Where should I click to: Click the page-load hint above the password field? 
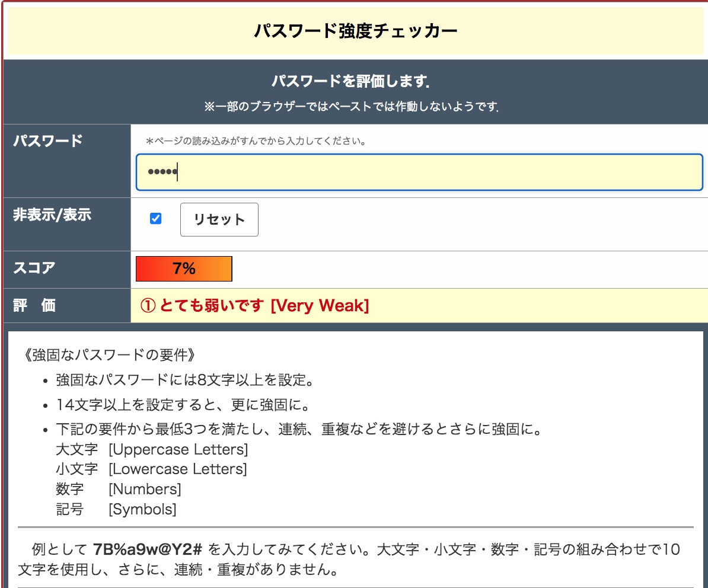click(x=256, y=141)
